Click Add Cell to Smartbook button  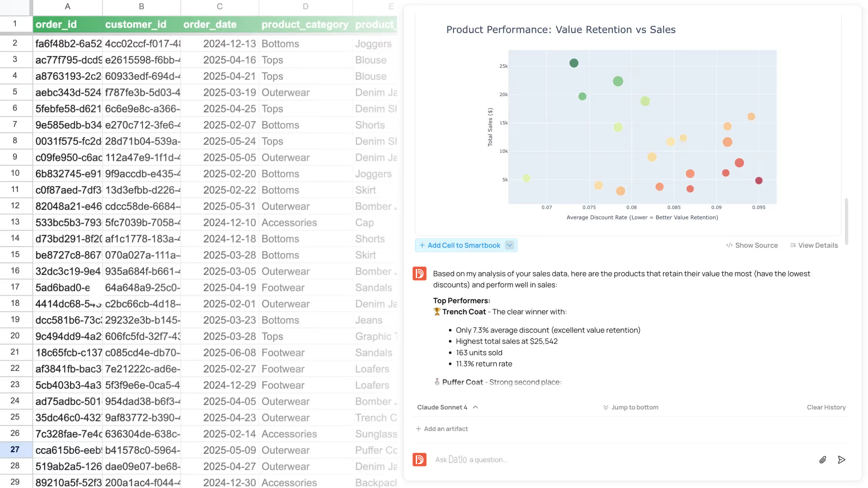point(460,245)
